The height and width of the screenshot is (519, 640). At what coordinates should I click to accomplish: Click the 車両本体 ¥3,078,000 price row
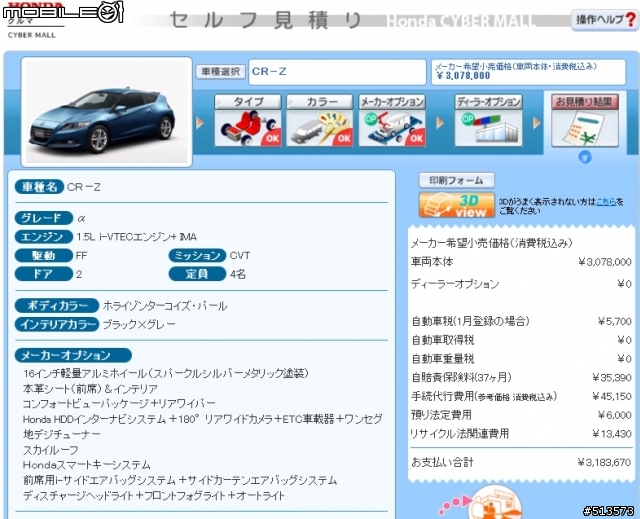(x=521, y=262)
